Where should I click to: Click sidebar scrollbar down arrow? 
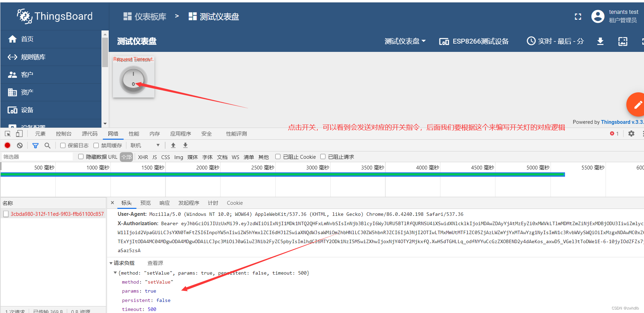pos(105,124)
